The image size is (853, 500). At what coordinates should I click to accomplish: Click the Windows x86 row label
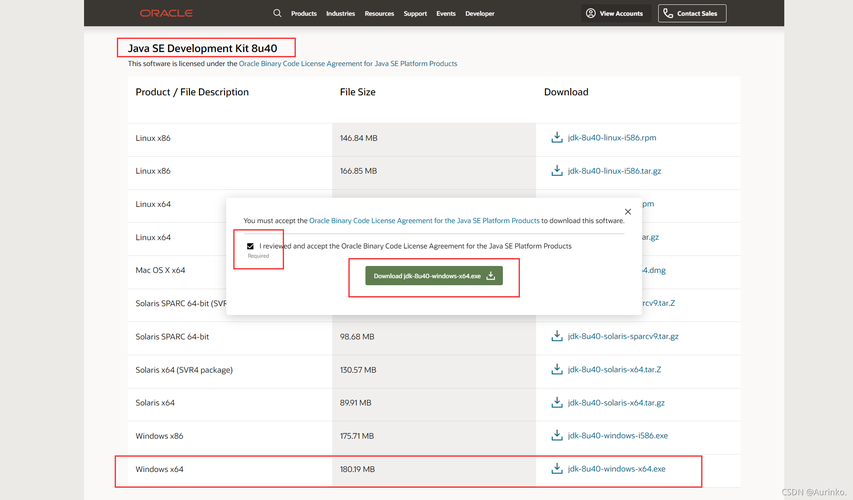[x=159, y=436]
